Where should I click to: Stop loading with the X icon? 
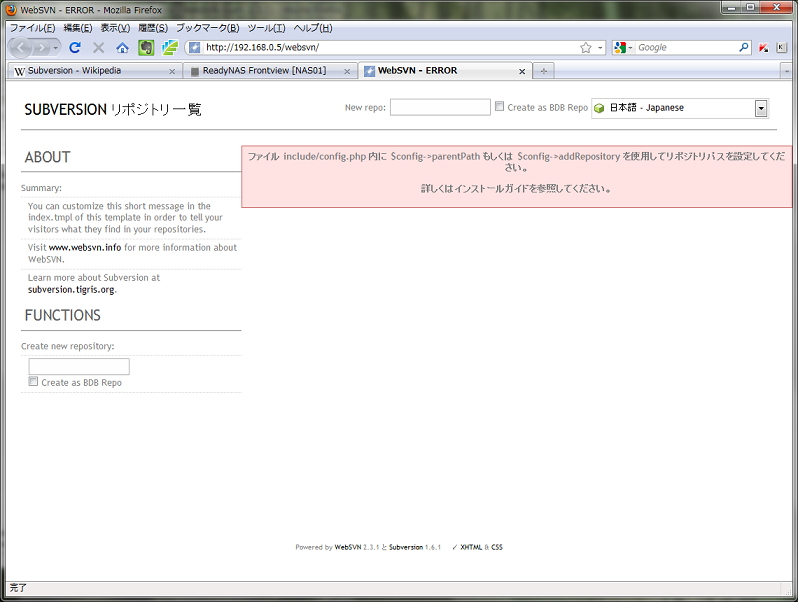pos(98,48)
